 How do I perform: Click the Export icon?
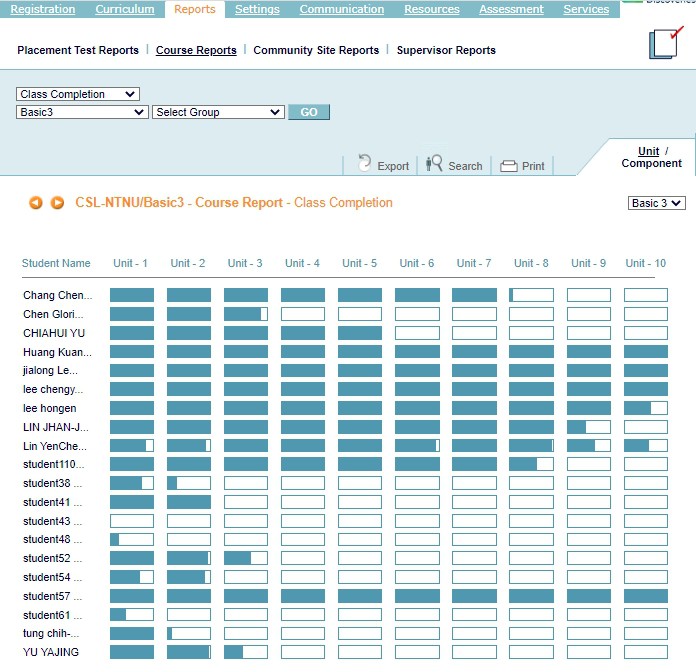(364, 165)
